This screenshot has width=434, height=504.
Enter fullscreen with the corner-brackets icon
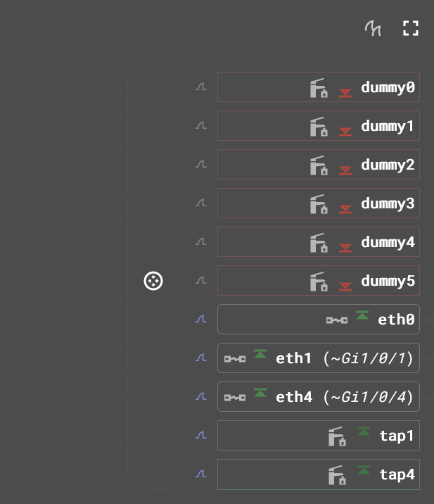411,28
